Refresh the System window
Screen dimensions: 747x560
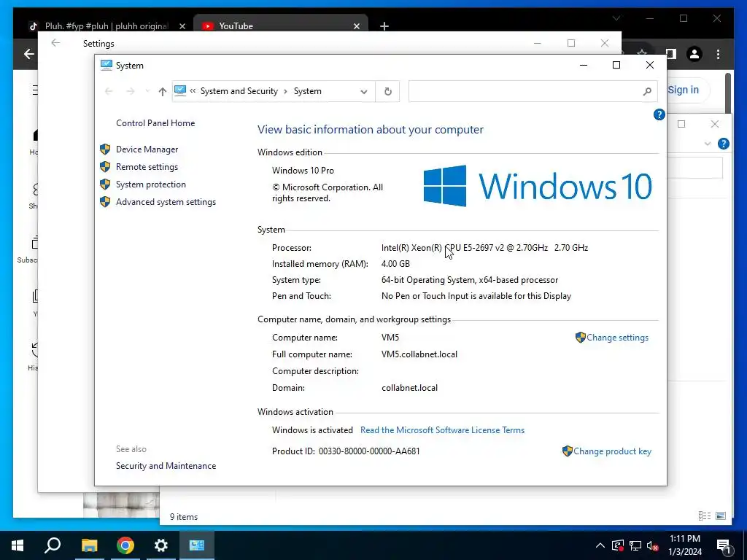[388, 91]
